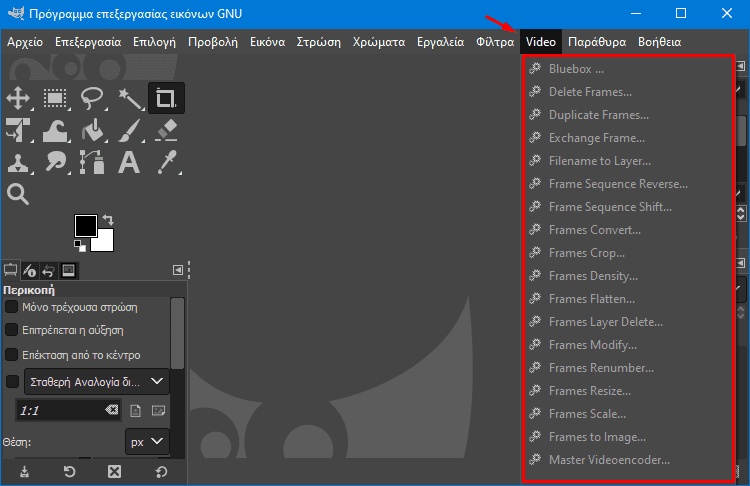The width and height of the screenshot is (750, 486).
Task: Enable Μόνο τρέχουσα στρώση checkbox
Action: (11, 307)
